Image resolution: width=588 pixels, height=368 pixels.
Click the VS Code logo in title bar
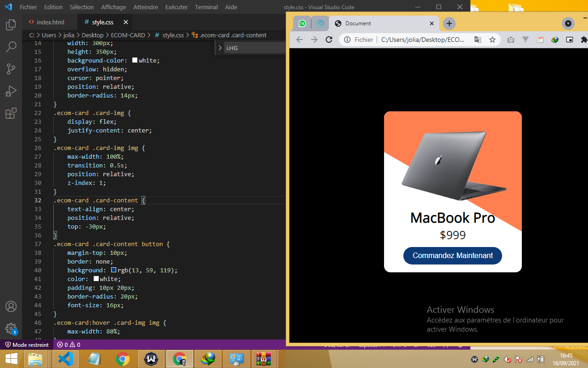(x=8, y=7)
